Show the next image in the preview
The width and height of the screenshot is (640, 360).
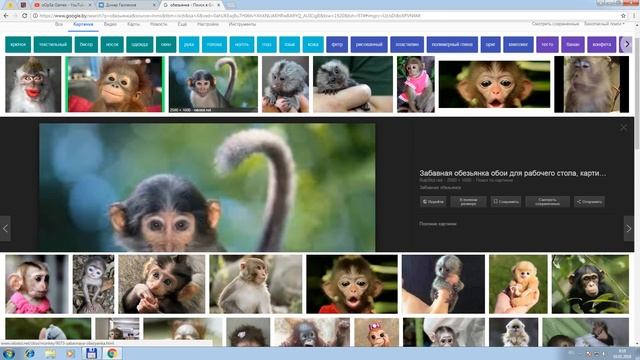pos(629,229)
